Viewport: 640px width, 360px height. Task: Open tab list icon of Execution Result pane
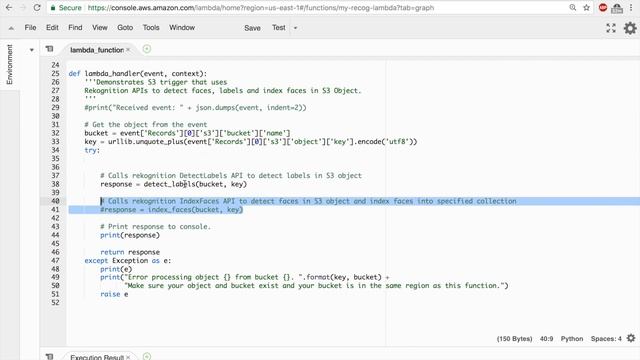49,356
